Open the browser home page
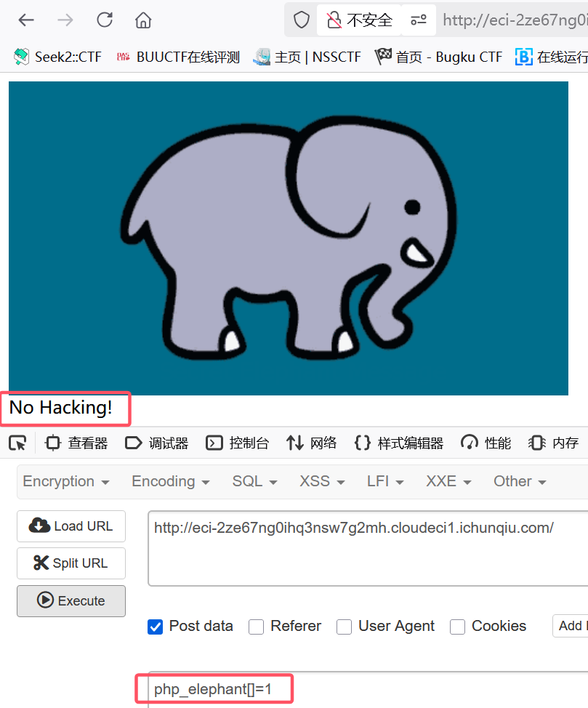 (x=143, y=20)
